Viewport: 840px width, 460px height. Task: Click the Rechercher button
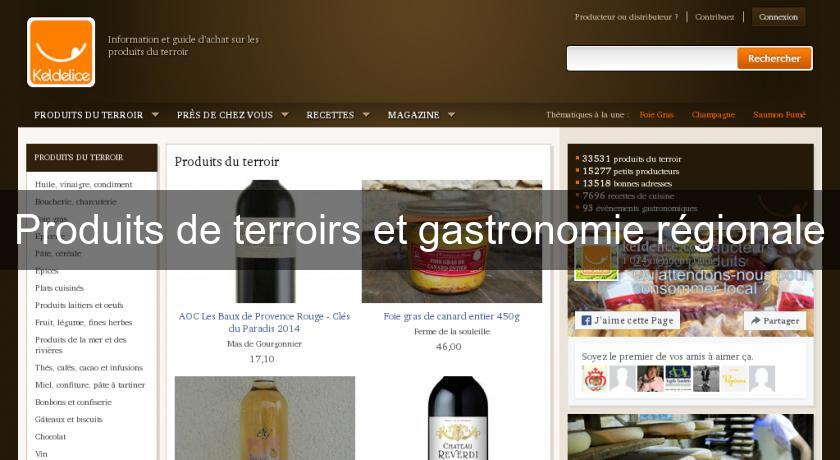tap(774, 58)
